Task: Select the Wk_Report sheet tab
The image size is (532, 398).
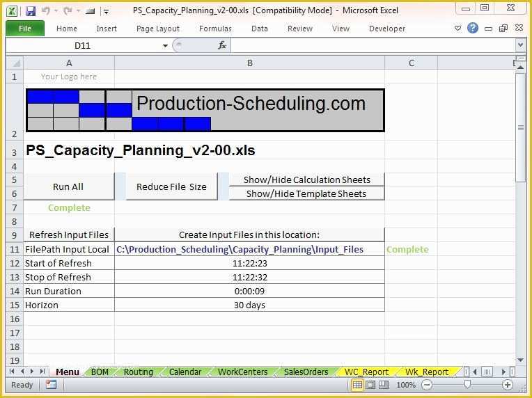Action: (x=427, y=372)
